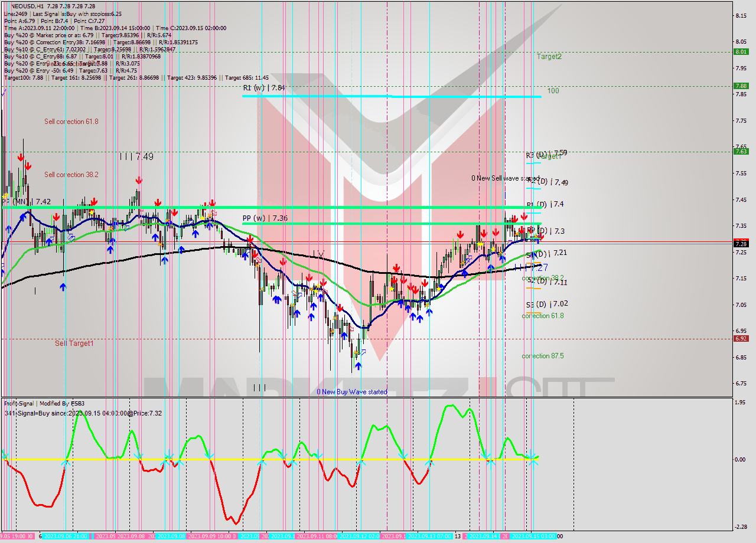This screenshot has width=756, height=543.
Task: Select the red 6.92 price tag on axis
Action: pyautogui.click(x=741, y=338)
